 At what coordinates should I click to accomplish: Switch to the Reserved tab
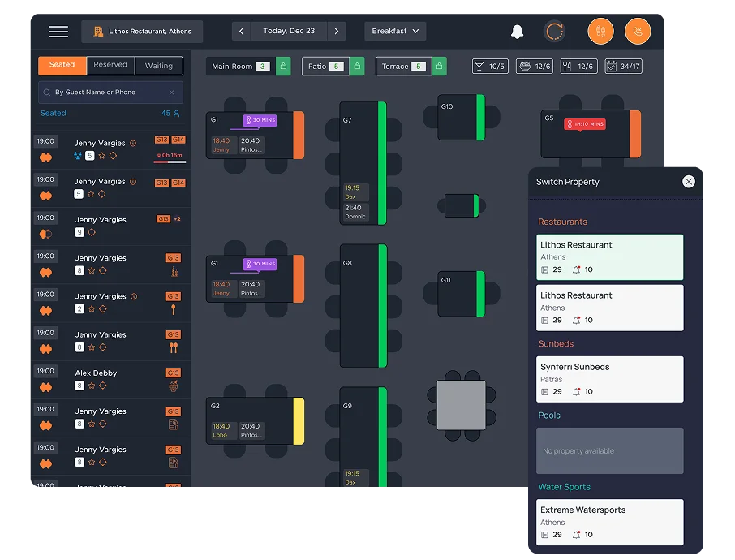(110, 65)
